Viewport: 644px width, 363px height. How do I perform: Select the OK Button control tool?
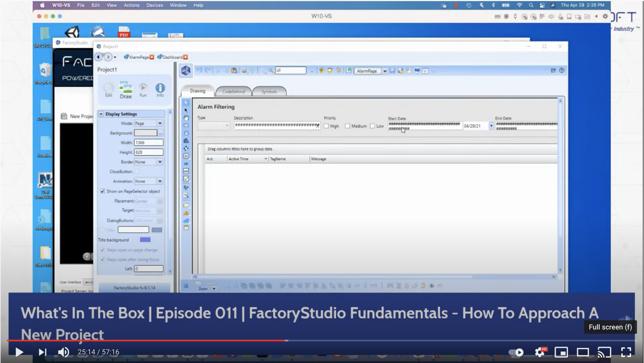[x=186, y=156]
